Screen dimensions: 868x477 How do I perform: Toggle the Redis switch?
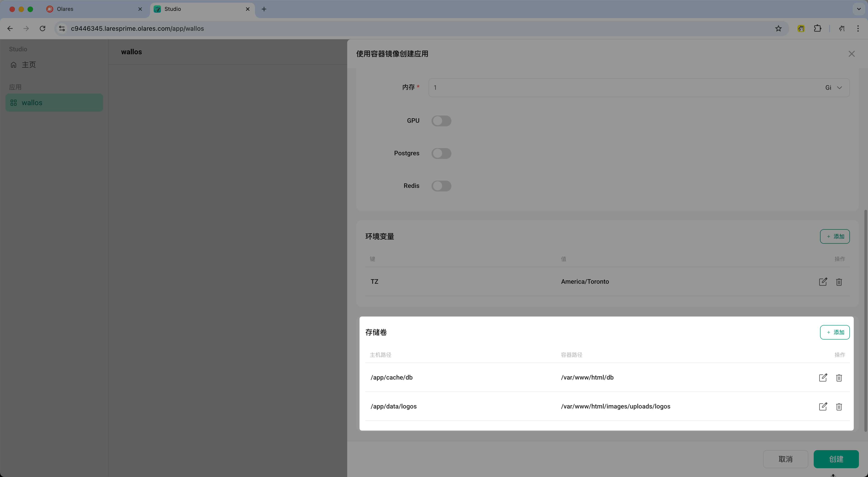441,186
